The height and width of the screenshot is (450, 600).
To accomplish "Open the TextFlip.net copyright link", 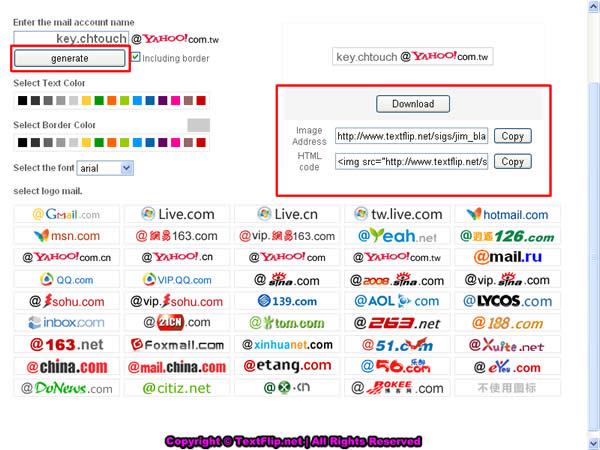I will pos(293,441).
